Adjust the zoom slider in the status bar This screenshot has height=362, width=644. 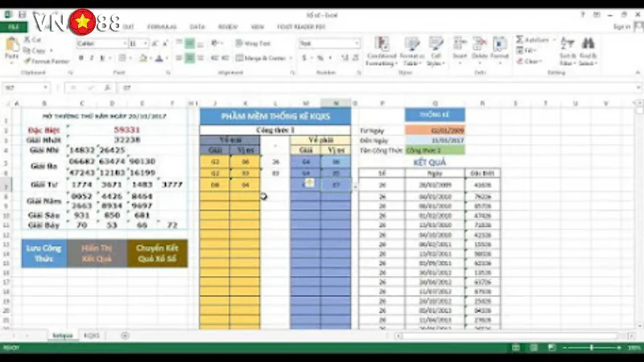point(592,348)
